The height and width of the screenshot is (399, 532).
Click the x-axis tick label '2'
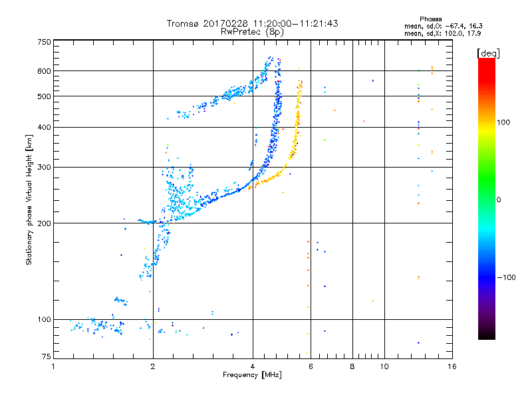click(153, 366)
